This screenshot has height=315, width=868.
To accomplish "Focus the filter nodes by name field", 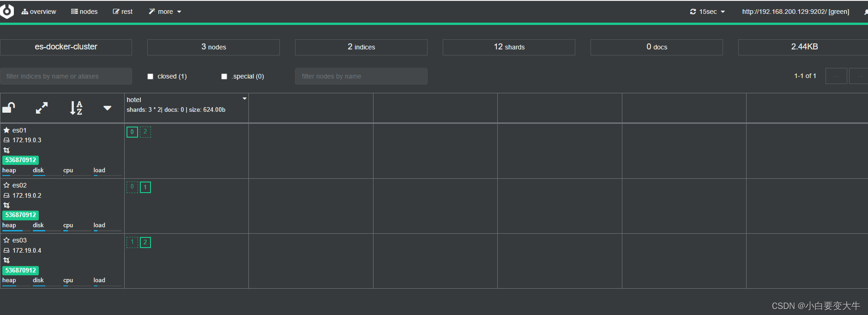I will pyautogui.click(x=361, y=76).
